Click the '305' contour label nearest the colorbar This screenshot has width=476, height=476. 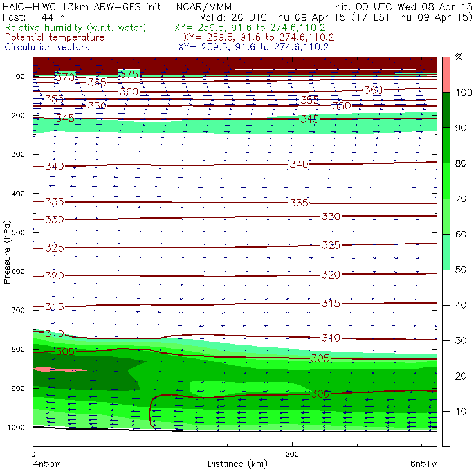(x=320, y=358)
